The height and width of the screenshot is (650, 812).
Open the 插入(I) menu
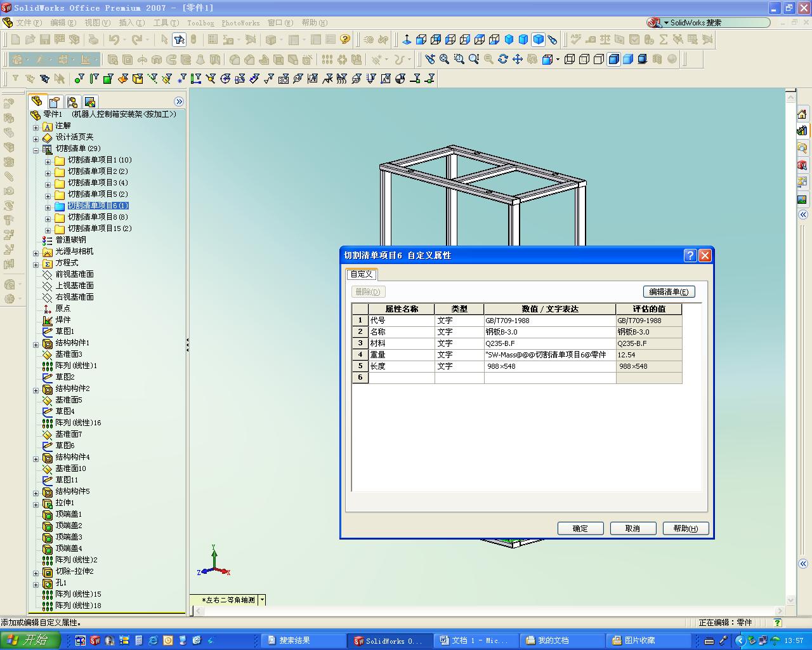(x=132, y=23)
